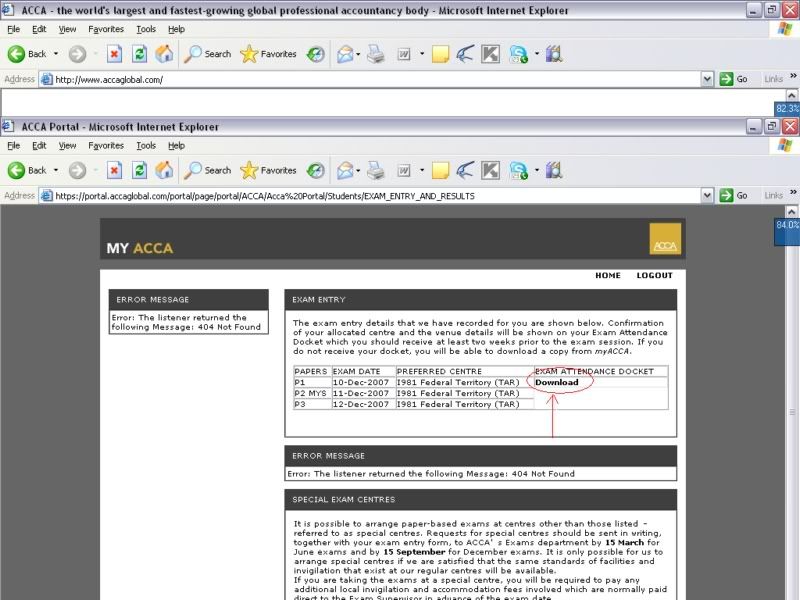This screenshot has width=800, height=600.
Task: Click PREFERRED CENTRE column header
Action: point(465,371)
